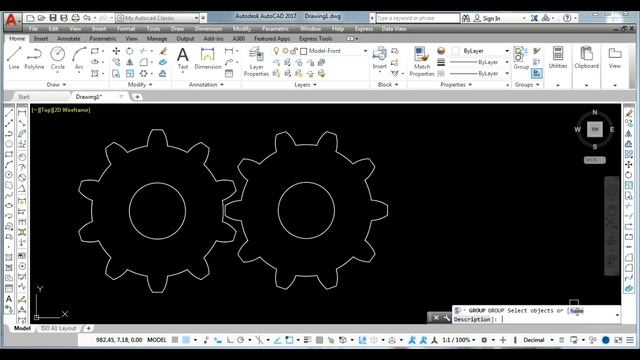This screenshot has height=360, width=640.
Task: Click the left gear's inner circle
Action: [158, 211]
